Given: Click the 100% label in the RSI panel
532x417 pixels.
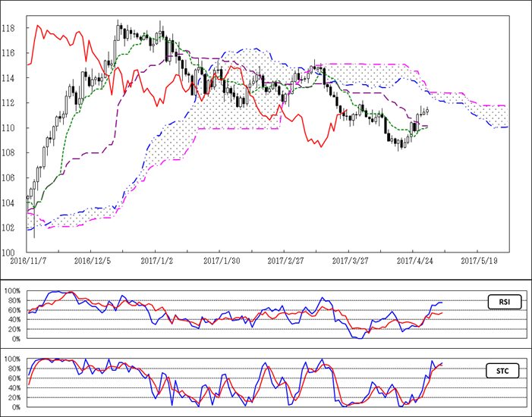Looking at the screenshot, I should pos(13,291).
